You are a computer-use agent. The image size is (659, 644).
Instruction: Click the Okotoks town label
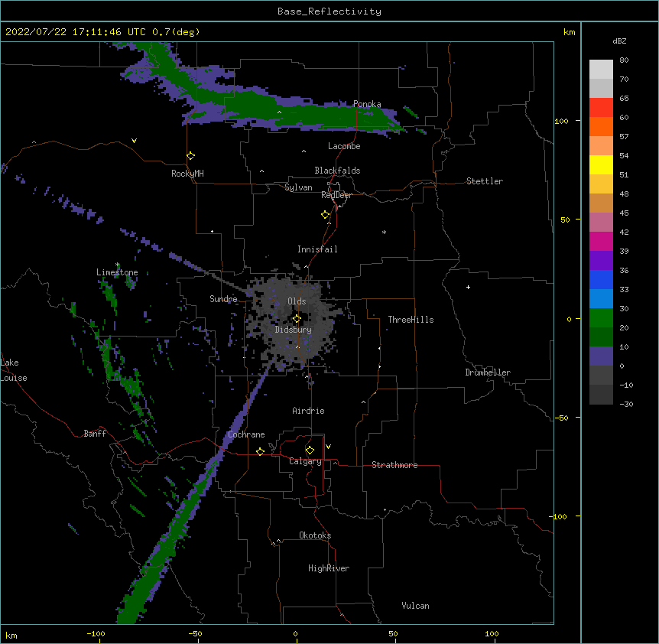pos(315,535)
